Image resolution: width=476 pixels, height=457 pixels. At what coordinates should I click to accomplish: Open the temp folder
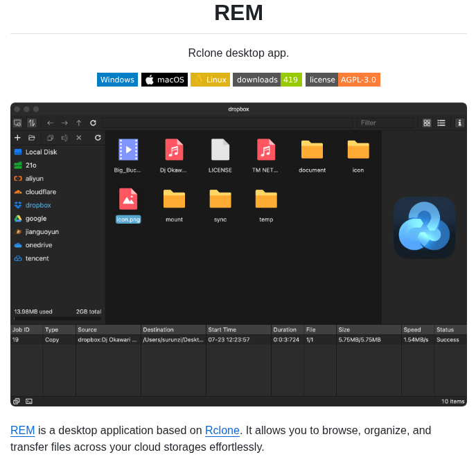click(x=266, y=205)
